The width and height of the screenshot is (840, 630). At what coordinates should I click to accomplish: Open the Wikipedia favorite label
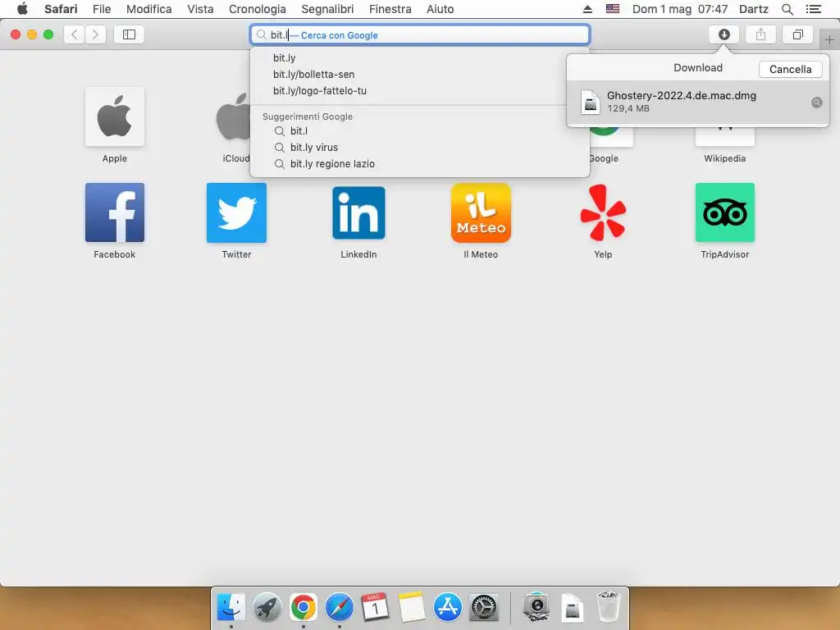724,158
